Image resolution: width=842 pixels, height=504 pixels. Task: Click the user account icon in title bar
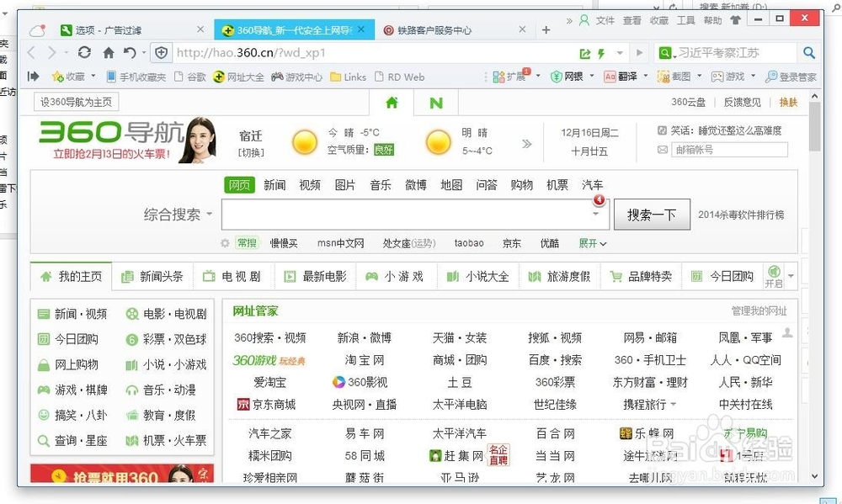(584, 20)
